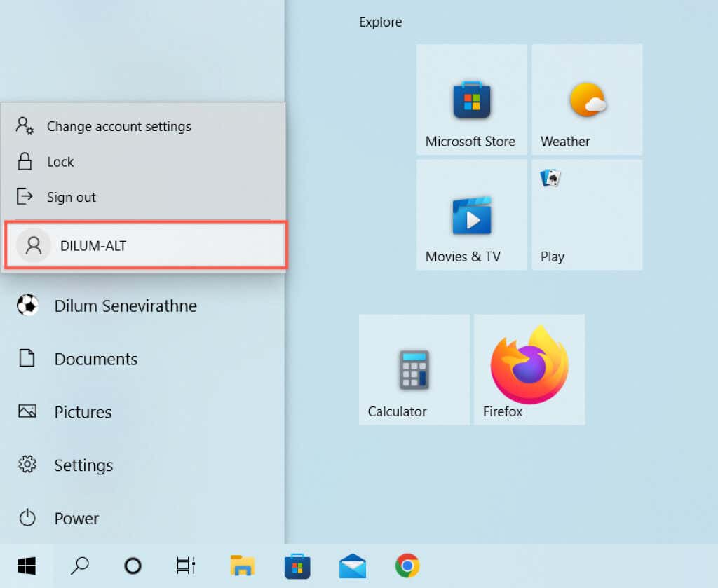Open Task View in the taskbar

[x=186, y=566]
